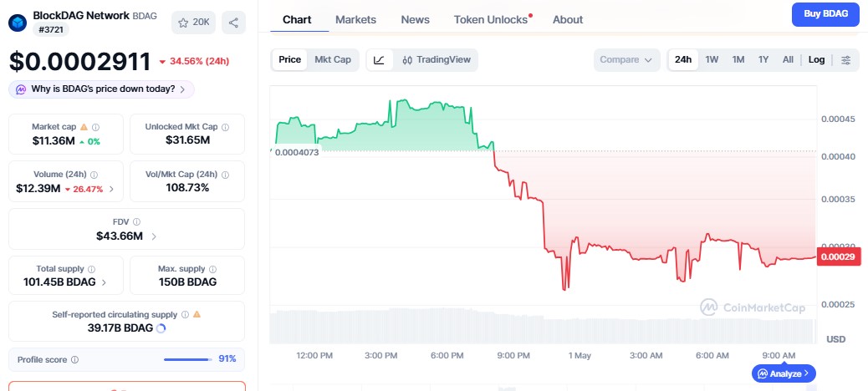The image size is (868, 391).
Task: Switch to TradingView chart mode
Action: 436,59
